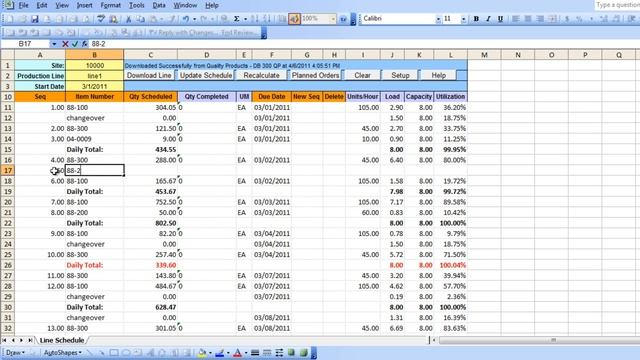Click the Recalculate button

click(x=261, y=76)
